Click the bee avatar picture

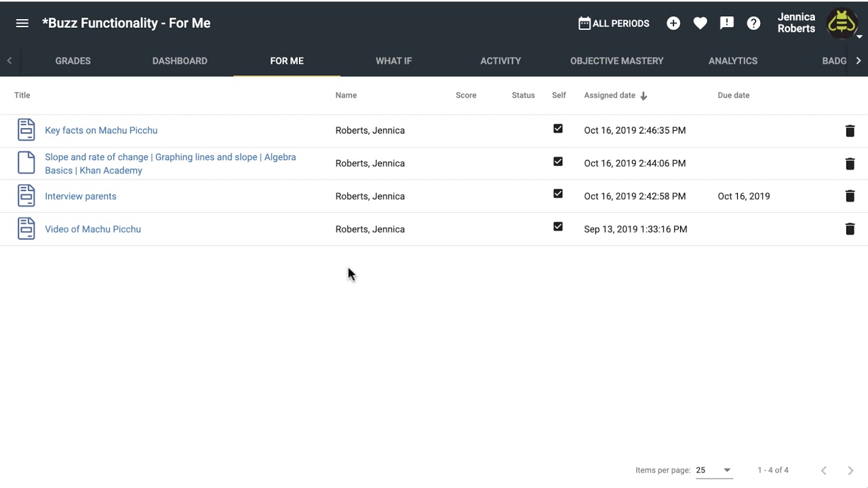pos(842,22)
